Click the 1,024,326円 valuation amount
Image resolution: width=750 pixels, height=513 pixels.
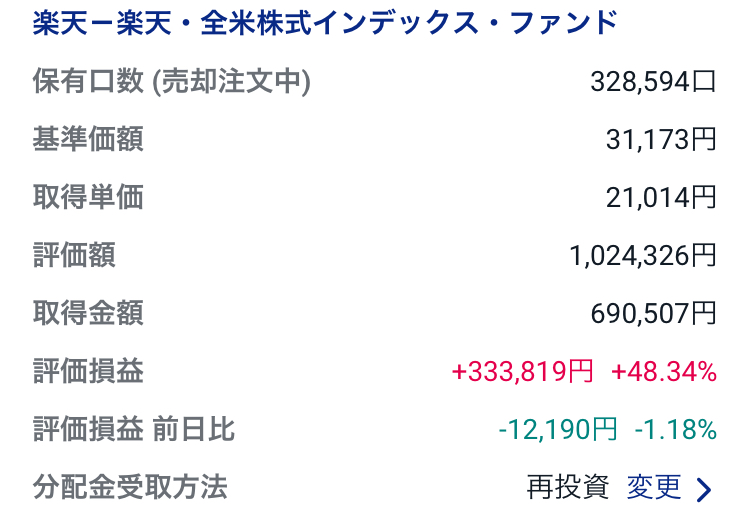pos(642,256)
